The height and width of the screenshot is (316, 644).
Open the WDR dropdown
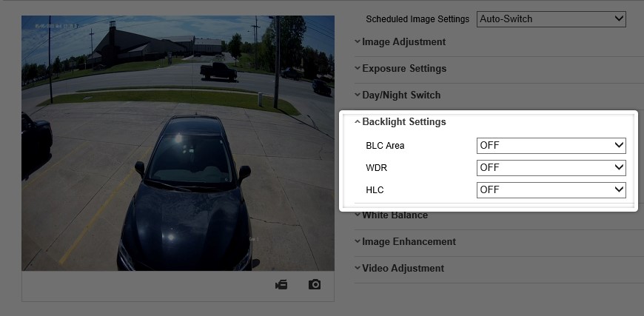click(551, 168)
